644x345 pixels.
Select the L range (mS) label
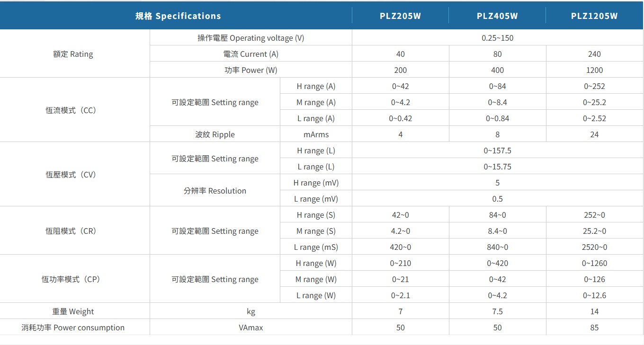coord(316,247)
